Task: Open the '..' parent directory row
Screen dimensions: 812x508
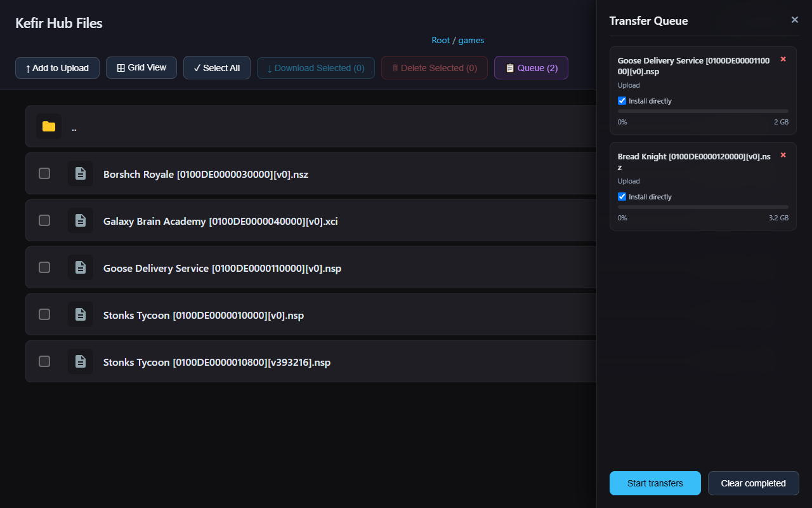Action: 311,126
